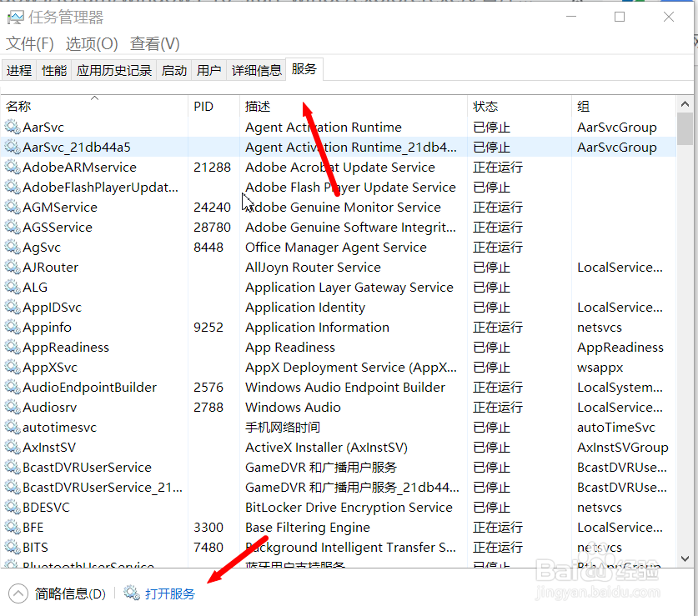Click the gear icon beside Open Services link
This screenshot has width=698, height=616.
tap(132, 593)
